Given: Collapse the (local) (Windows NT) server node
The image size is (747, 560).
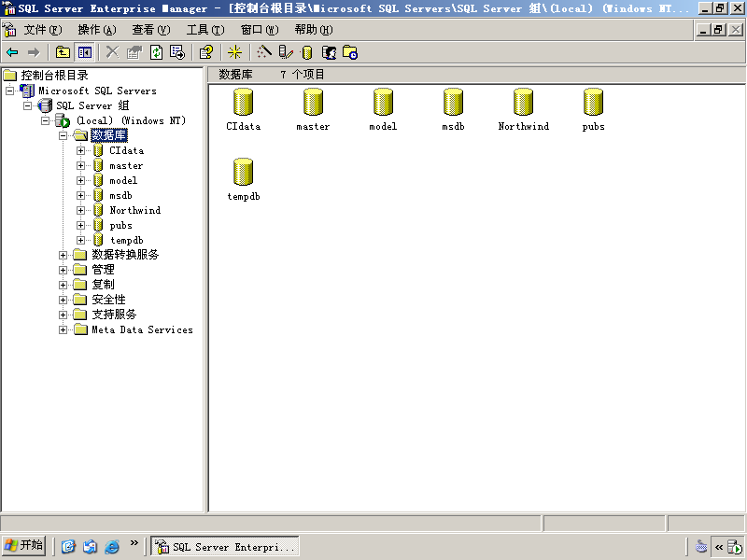Looking at the screenshot, I should point(45,120).
